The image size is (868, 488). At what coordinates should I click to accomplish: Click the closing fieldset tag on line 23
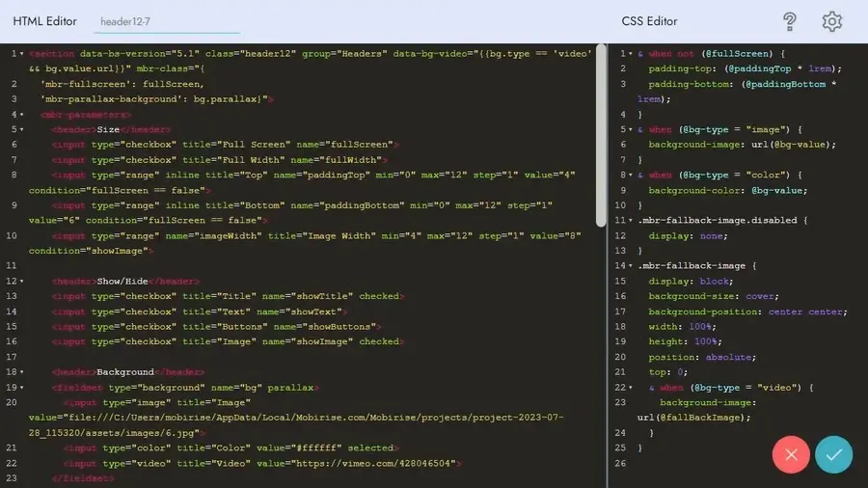click(83, 478)
